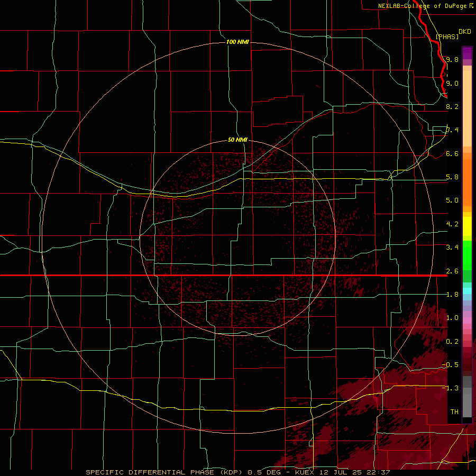Click the 2.6 value on the color scale
476x476 pixels.
tap(452, 271)
